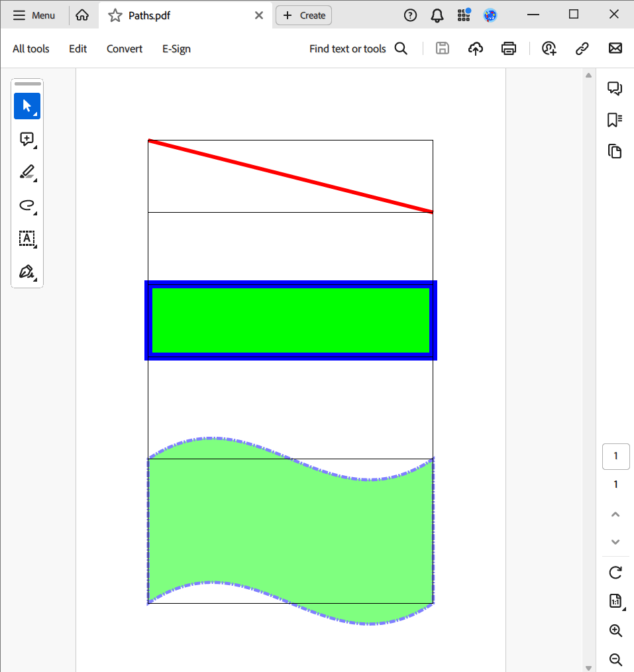Print the document using printer icon
This screenshot has height=672, width=634.
pyautogui.click(x=509, y=48)
